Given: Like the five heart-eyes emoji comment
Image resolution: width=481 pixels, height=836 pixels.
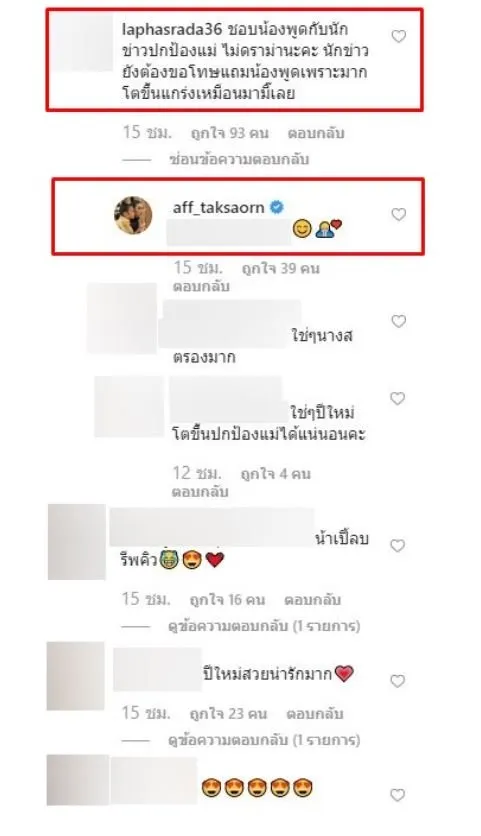Looking at the screenshot, I should tap(398, 795).
